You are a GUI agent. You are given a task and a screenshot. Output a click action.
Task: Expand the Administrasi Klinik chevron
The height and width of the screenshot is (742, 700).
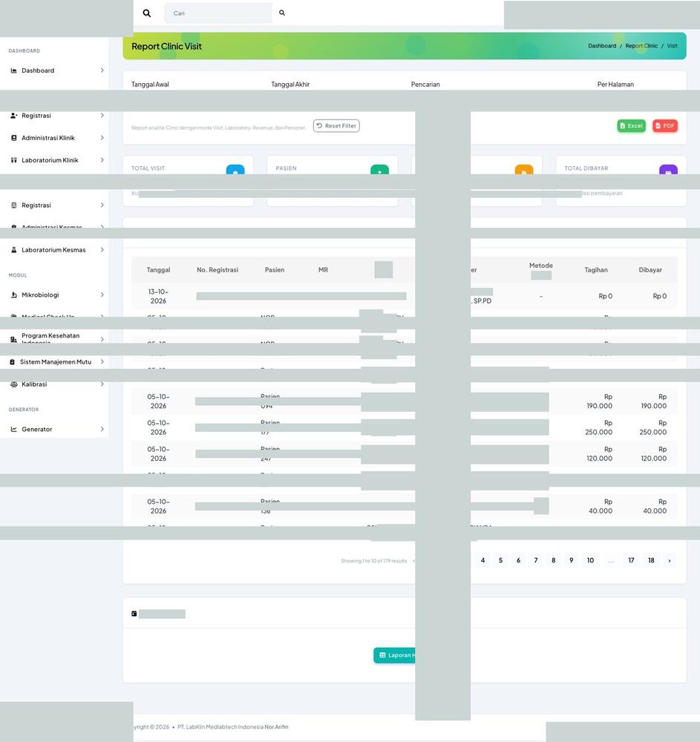pyautogui.click(x=102, y=138)
